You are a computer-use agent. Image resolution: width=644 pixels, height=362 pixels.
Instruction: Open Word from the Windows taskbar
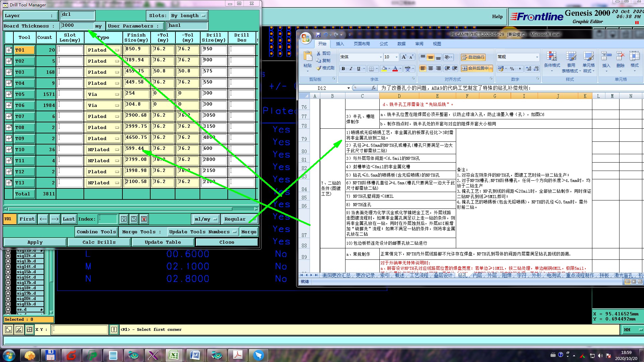pos(195,355)
